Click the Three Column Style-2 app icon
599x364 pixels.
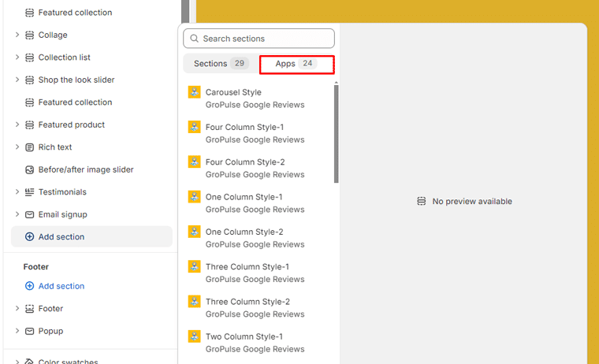click(x=195, y=301)
